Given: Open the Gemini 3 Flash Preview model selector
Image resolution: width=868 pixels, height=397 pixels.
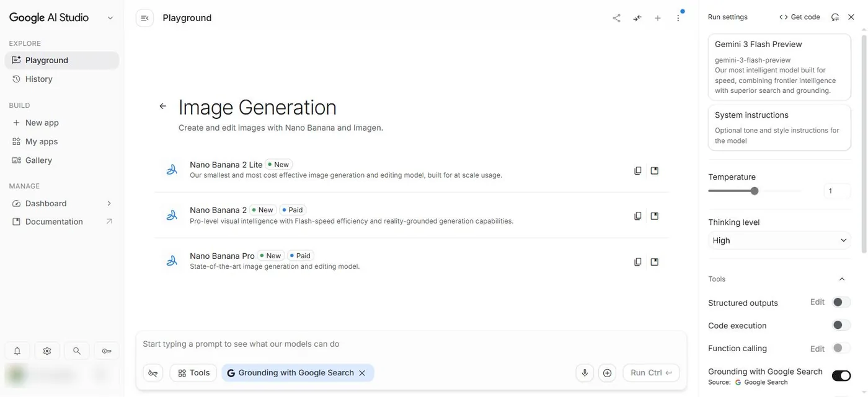Looking at the screenshot, I should click(x=779, y=67).
